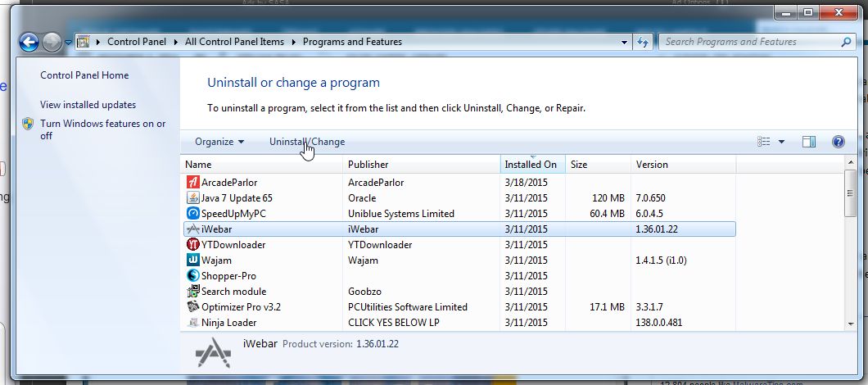Viewport: 868px width, 385px height.
Task: Click the Control Panel icon in address bar
Action: tap(83, 42)
